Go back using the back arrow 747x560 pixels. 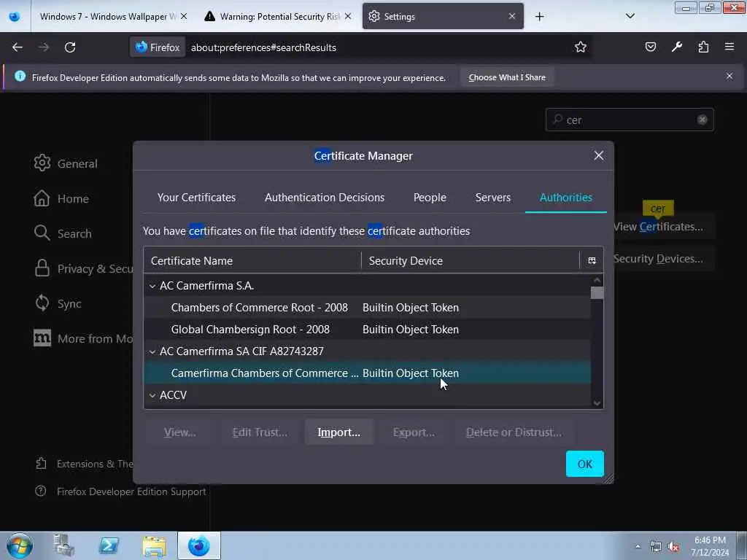(18, 47)
